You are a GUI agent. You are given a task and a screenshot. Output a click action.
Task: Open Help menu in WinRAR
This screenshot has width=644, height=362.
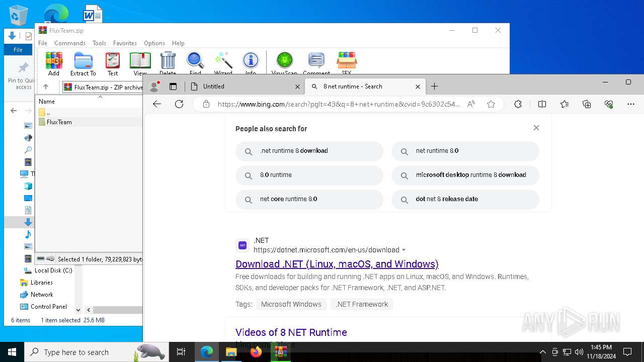click(x=178, y=43)
